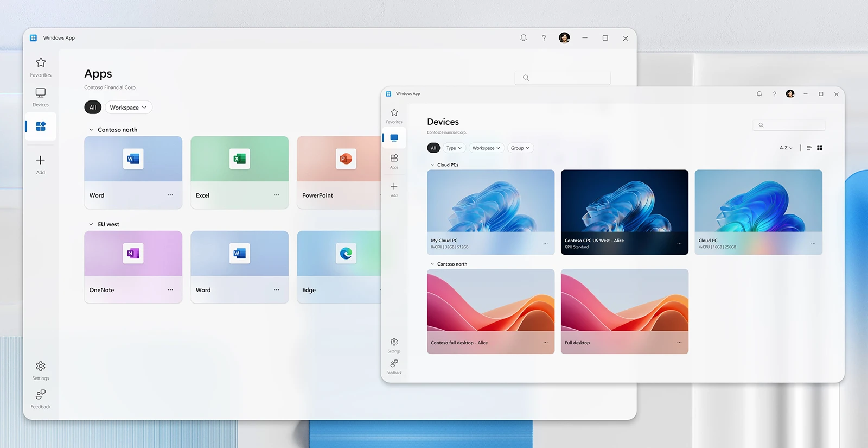The width and height of the screenshot is (868, 448).
Task: Select the Apps grid icon in the Apps window sidebar
Action: coord(41,127)
